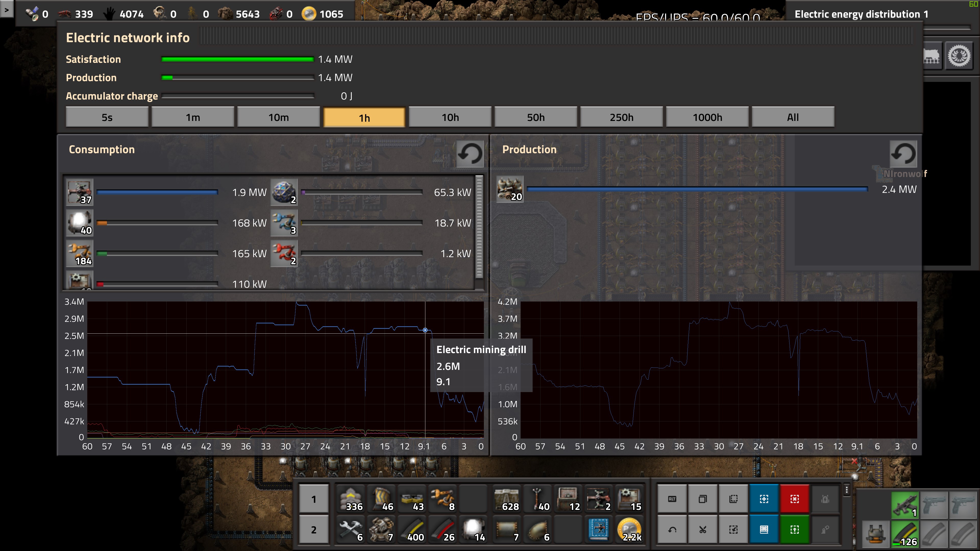The image size is (980, 551).
Task: Select the long-handed inserter entry at 1.2 kW
Action: [284, 254]
